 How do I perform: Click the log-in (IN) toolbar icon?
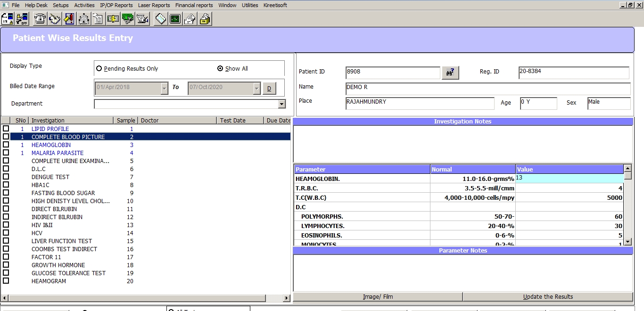coord(8,19)
